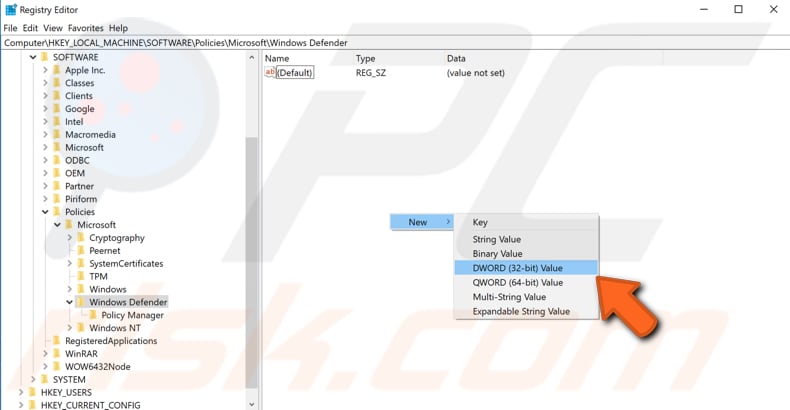790x410 pixels.
Task: Select the Clients tree item
Action: click(x=79, y=96)
